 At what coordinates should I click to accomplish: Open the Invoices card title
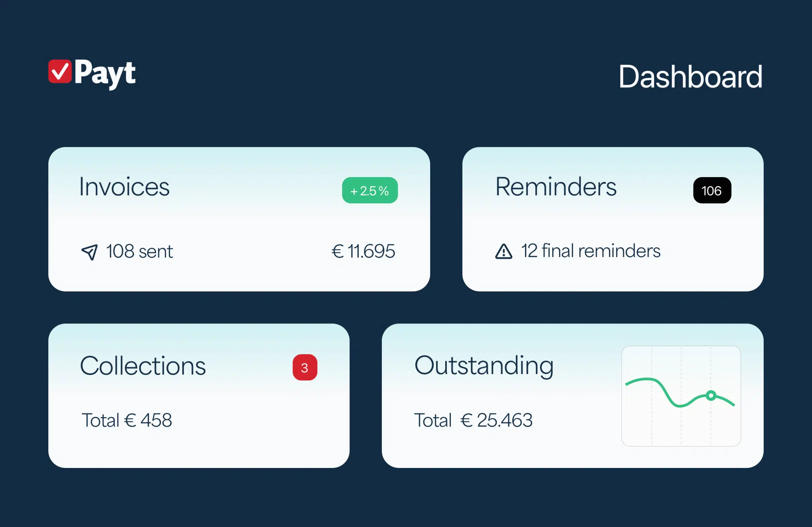[124, 187]
